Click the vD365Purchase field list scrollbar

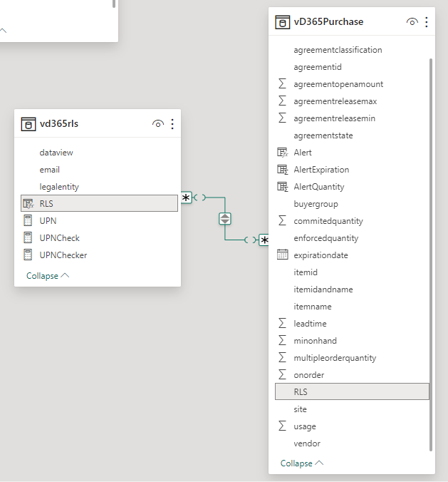(x=431, y=255)
